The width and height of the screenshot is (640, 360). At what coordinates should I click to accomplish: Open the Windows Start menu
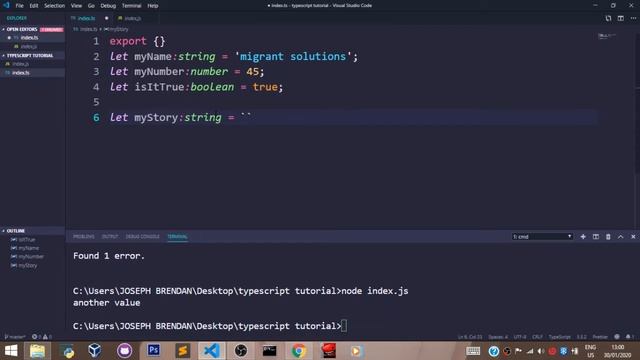click(11, 351)
